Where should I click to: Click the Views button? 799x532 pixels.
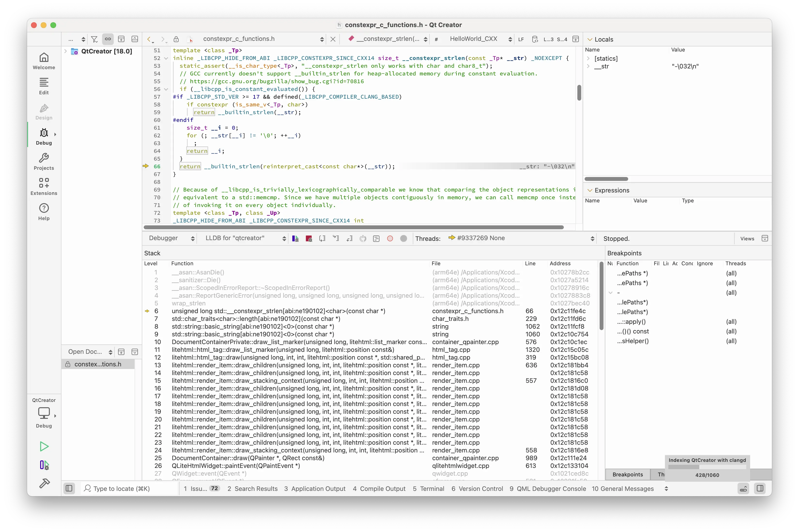click(747, 238)
